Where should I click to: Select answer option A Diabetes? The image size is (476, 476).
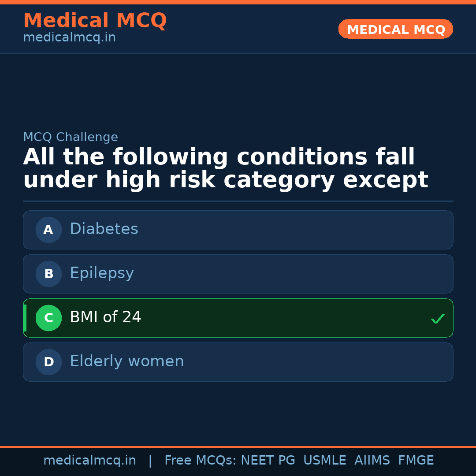click(x=238, y=230)
